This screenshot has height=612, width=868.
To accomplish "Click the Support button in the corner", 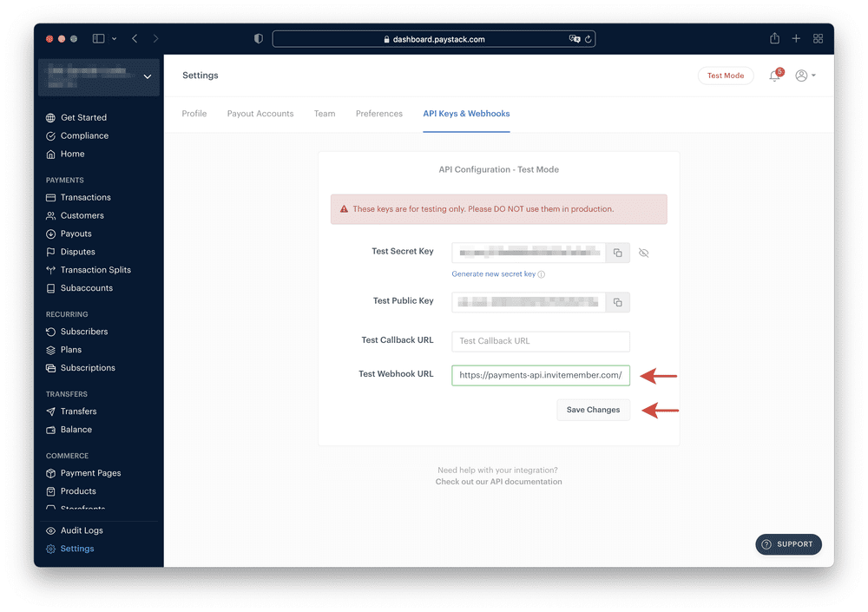I will [788, 544].
